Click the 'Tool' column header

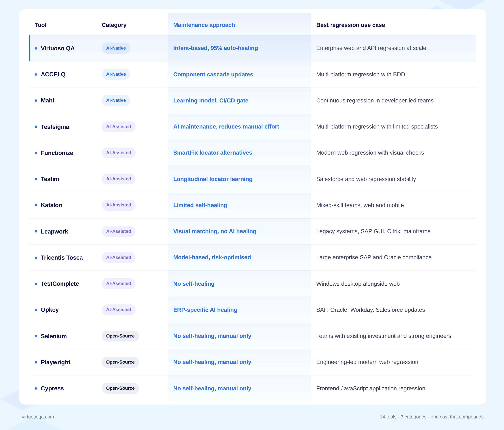click(40, 25)
